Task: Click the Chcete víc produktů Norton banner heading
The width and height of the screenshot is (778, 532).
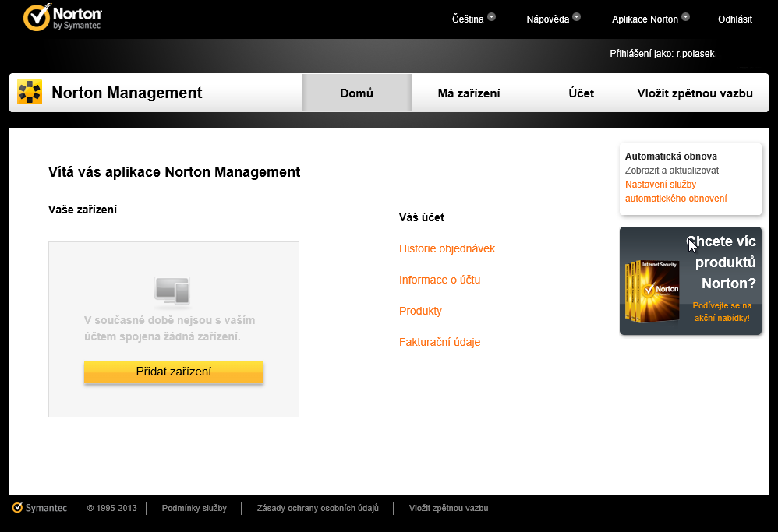Action: click(722, 262)
